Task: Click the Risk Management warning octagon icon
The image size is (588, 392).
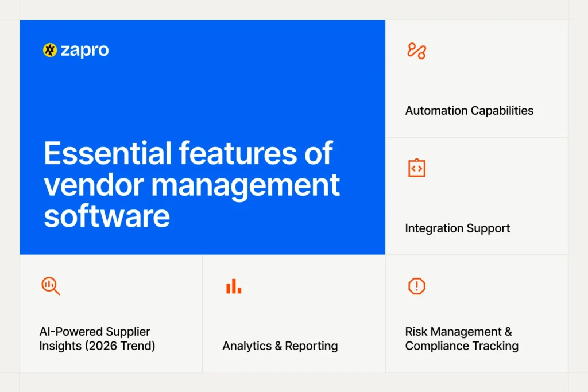Action: (416, 286)
